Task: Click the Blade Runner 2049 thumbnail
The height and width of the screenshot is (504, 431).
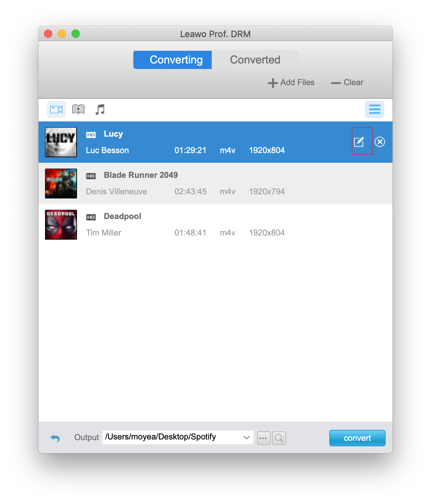Action: pos(61,183)
